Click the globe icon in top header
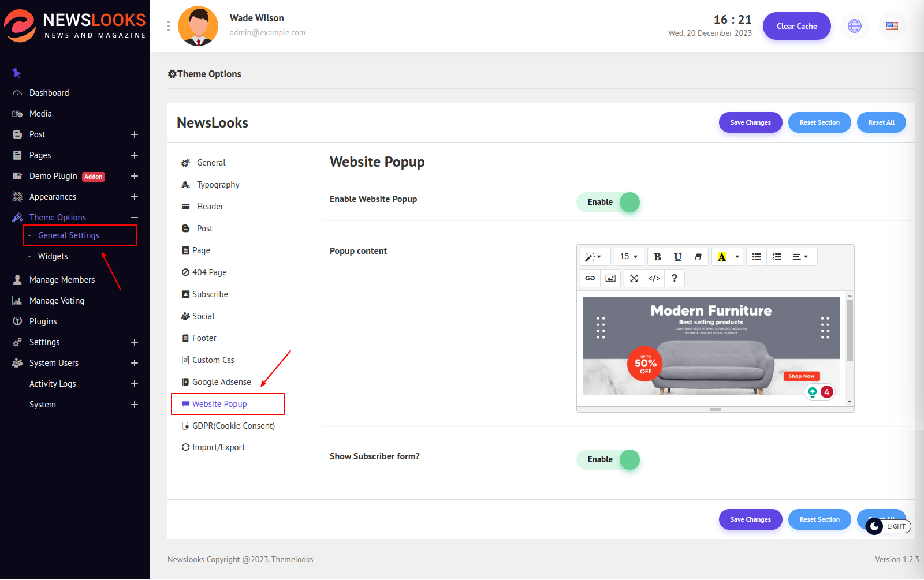Image resolution: width=924 pixels, height=580 pixels. tap(854, 26)
